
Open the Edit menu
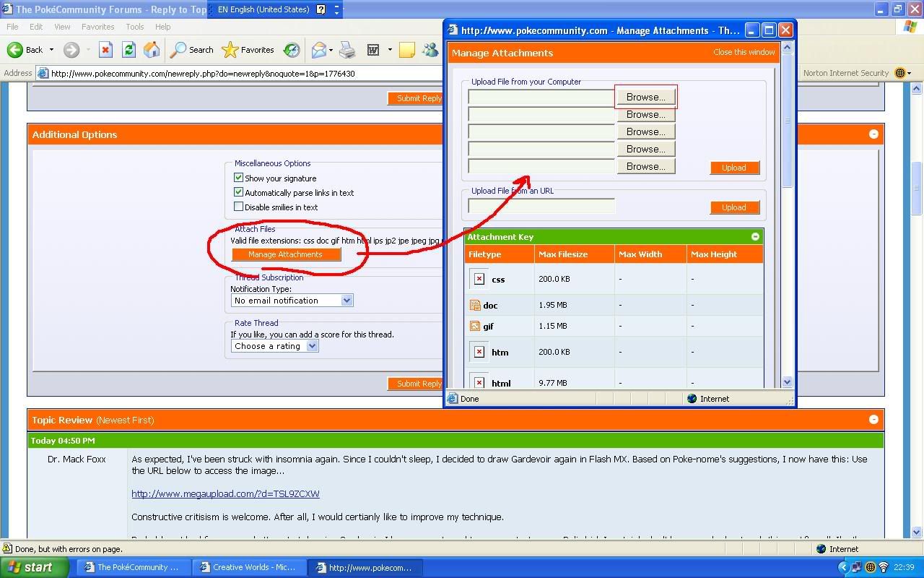(x=36, y=27)
